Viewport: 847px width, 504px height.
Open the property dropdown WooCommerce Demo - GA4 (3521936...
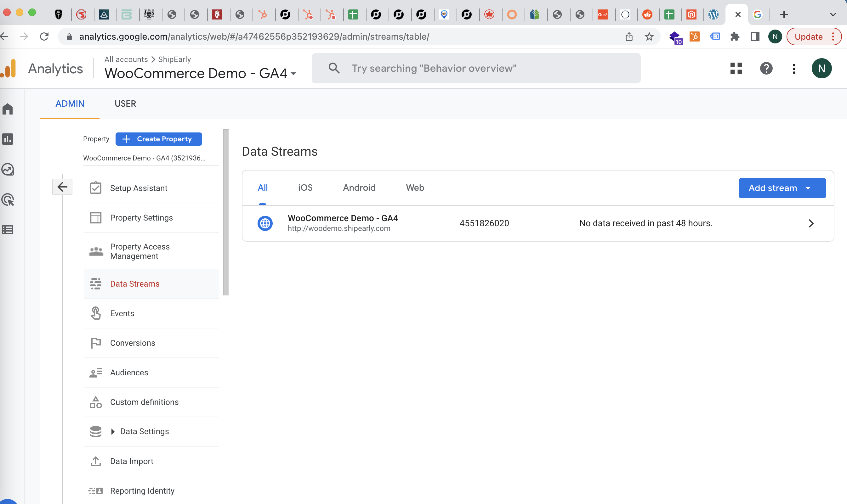coord(151,158)
